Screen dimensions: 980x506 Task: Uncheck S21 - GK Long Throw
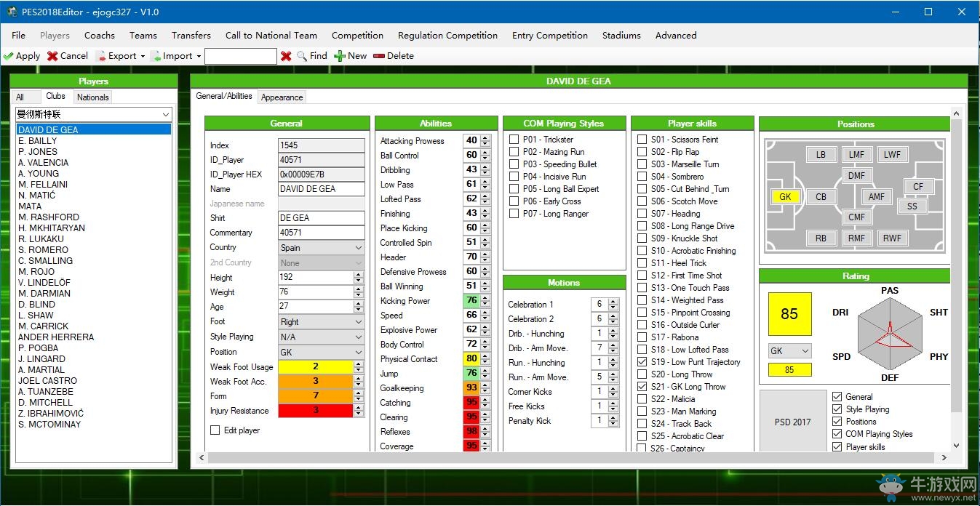click(x=642, y=387)
